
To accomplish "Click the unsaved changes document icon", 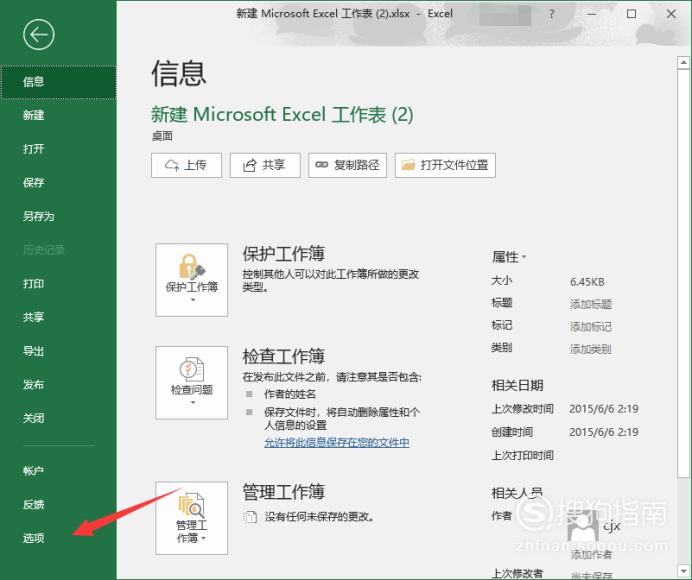I will pyautogui.click(x=250, y=517).
